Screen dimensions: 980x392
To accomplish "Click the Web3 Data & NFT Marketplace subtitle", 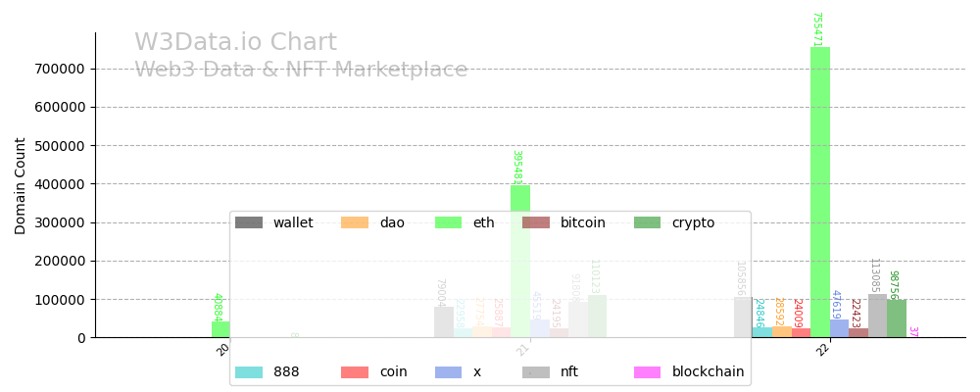I will point(301,71).
